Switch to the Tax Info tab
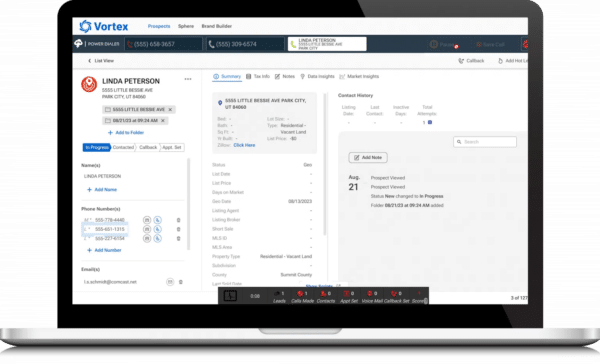This screenshot has width=600, height=364. click(258, 77)
